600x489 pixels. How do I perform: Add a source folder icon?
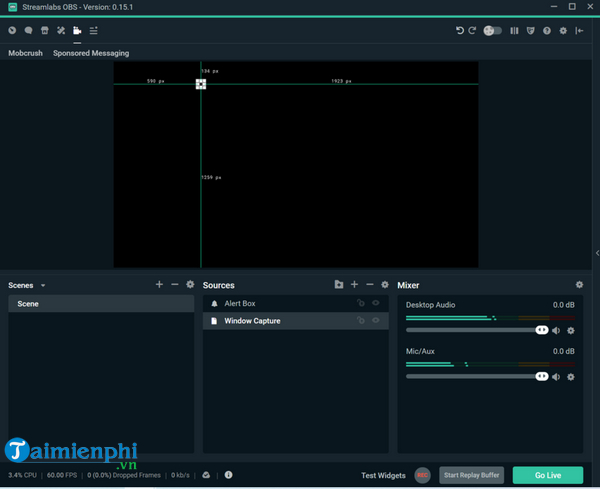point(339,284)
